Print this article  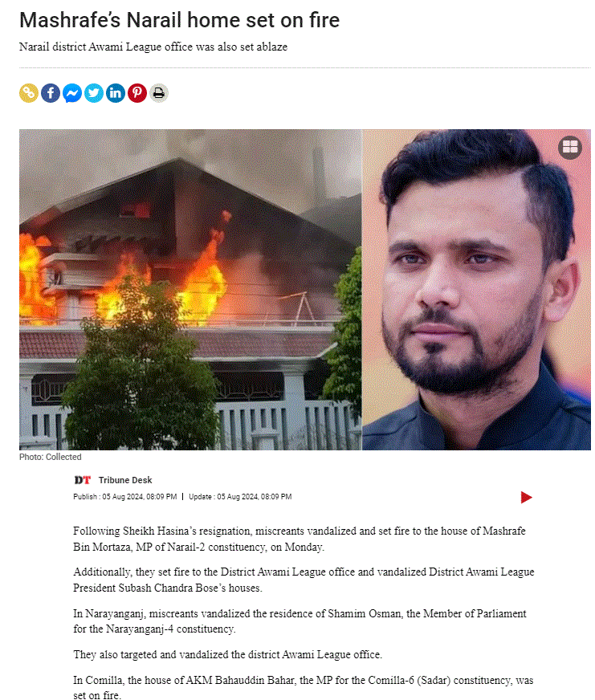click(x=158, y=93)
